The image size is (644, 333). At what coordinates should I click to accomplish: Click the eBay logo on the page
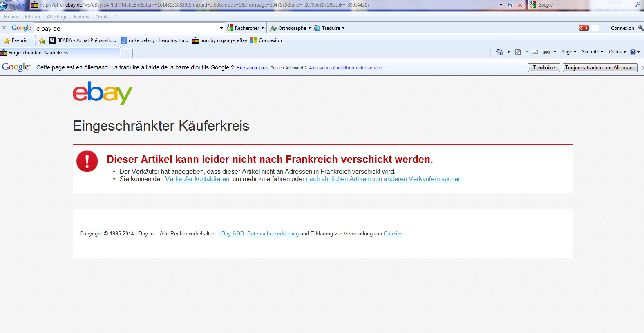point(103,93)
